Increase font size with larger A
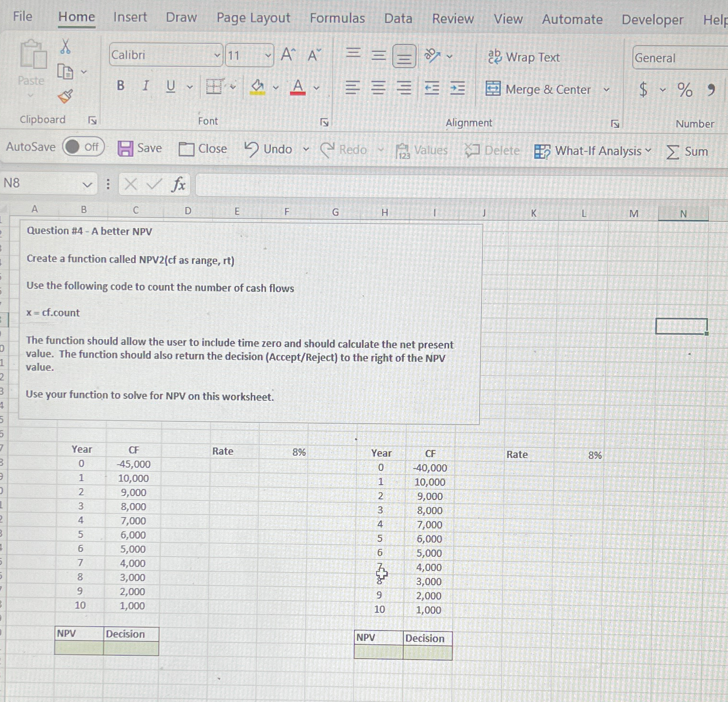This screenshot has width=728, height=702. (287, 55)
